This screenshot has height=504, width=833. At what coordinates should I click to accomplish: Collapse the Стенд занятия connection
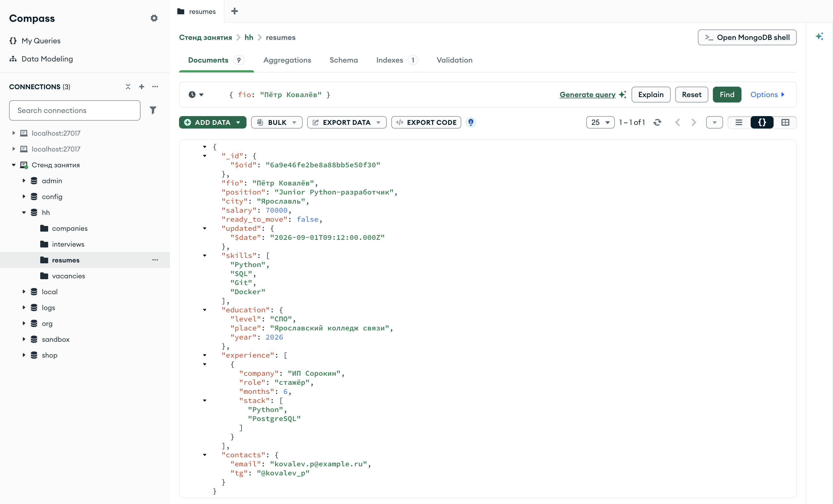14,165
